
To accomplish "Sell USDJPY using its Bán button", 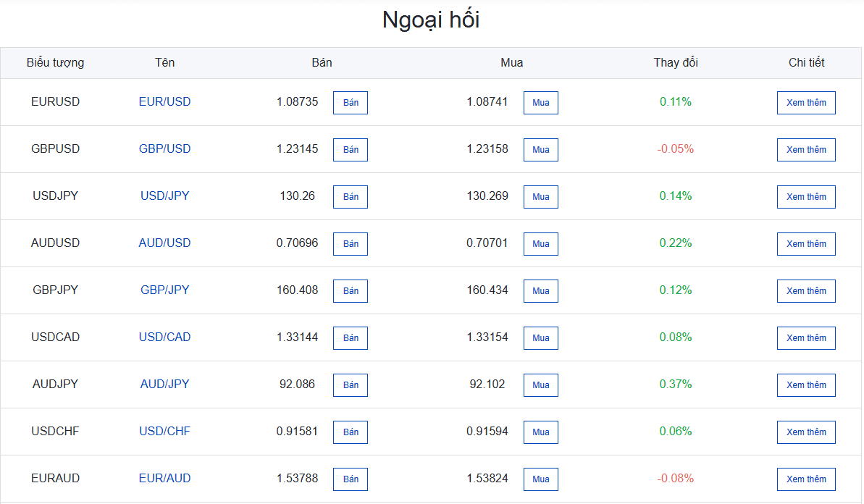I will click(351, 197).
